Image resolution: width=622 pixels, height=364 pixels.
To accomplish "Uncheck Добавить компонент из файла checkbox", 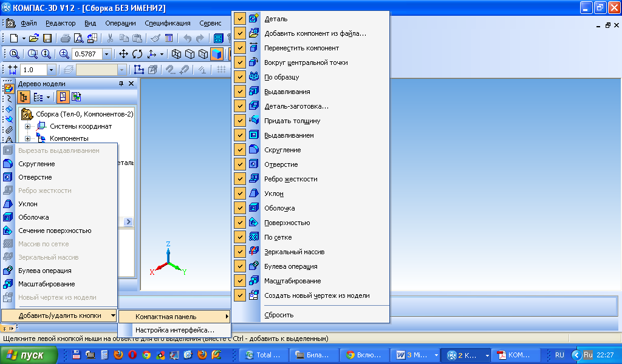I will pos(239,33).
